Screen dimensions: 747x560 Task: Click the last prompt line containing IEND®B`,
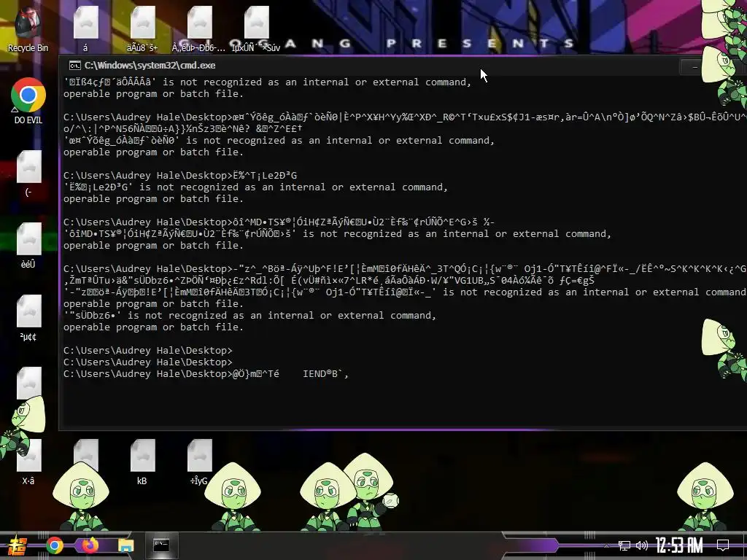(206, 374)
